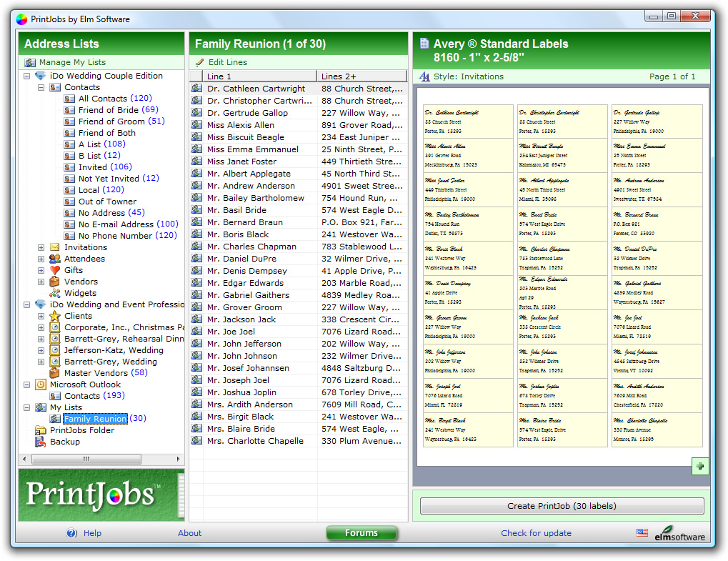Collapse the iDo Wedding and Event Professional node
This screenshot has width=728, height=561.
[x=27, y=304]
